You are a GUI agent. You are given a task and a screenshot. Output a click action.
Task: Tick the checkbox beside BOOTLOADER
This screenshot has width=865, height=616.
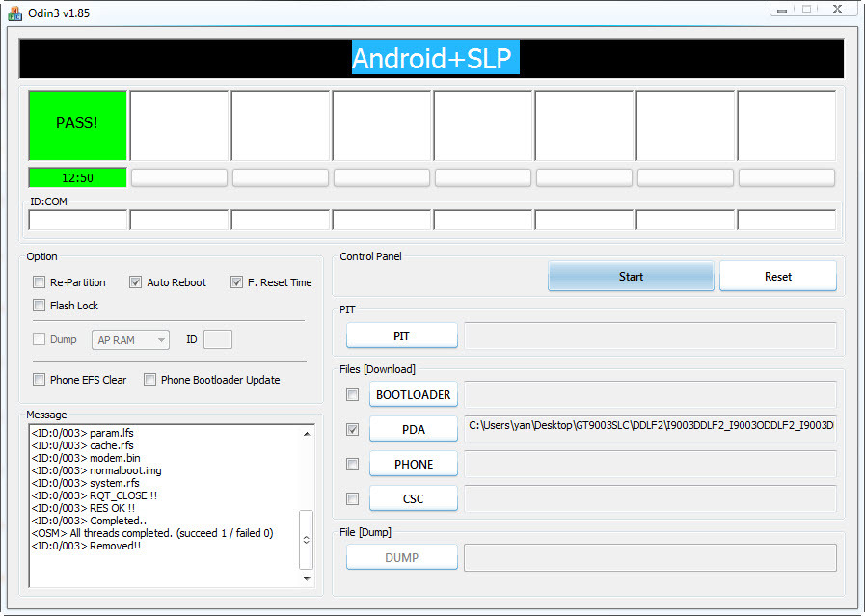353,395
